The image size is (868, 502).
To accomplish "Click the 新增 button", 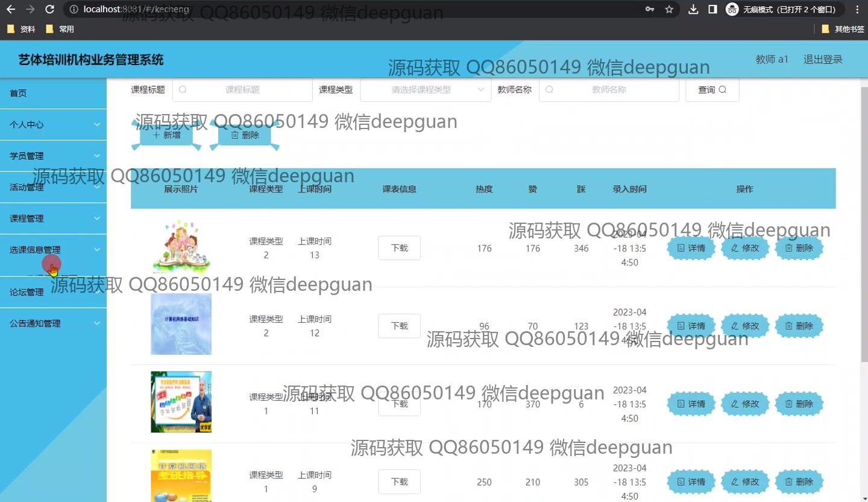I will pos(166,135).
